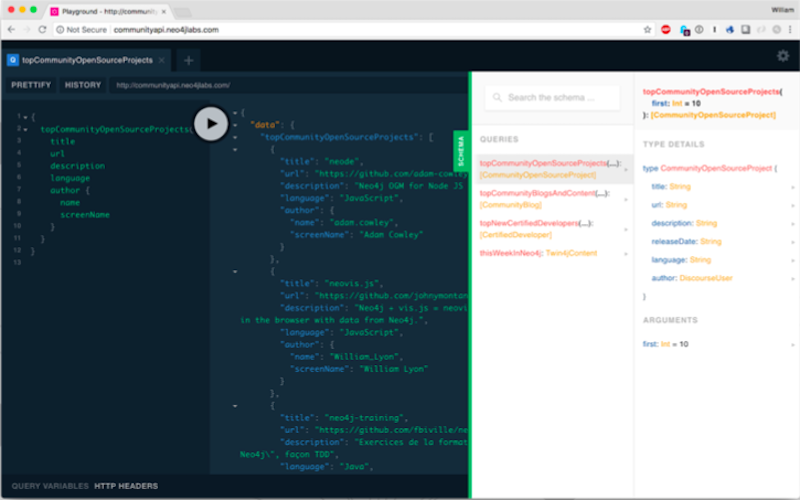
Task: Close the topCommunityOpenSourceProjects playground tab
Action: [x=162, y=60]
